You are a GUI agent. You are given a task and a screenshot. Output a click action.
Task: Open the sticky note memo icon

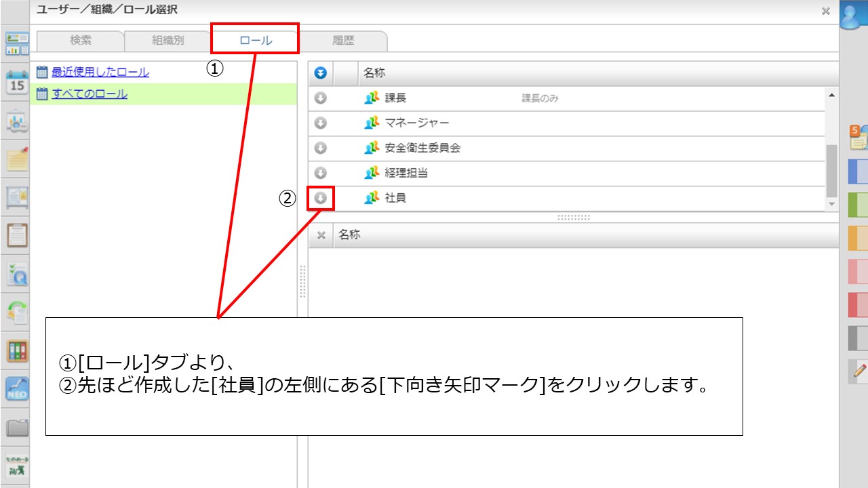click(x=17, y=159)
